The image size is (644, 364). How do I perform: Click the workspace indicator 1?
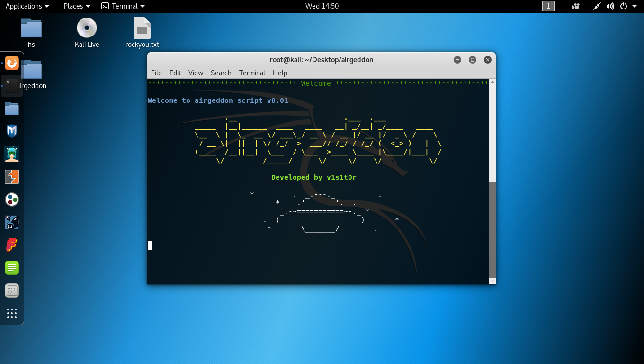click(548, 6)
